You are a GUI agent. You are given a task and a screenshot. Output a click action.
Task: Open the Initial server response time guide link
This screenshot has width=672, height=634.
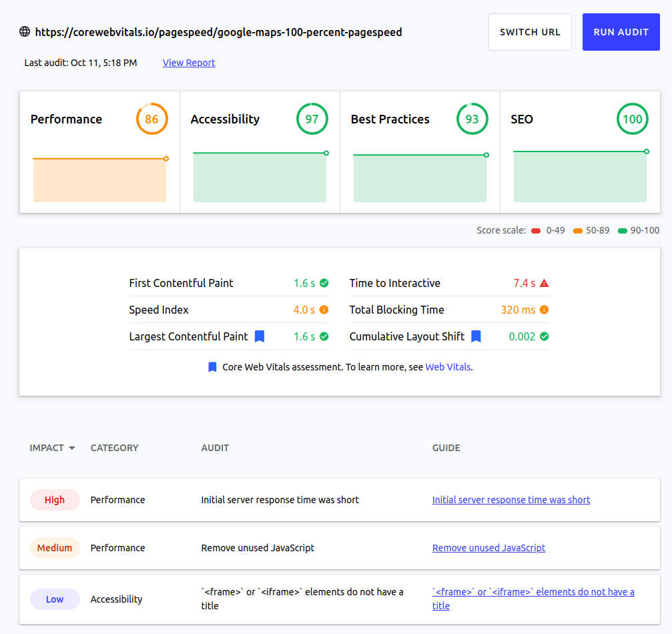point(511,500)
